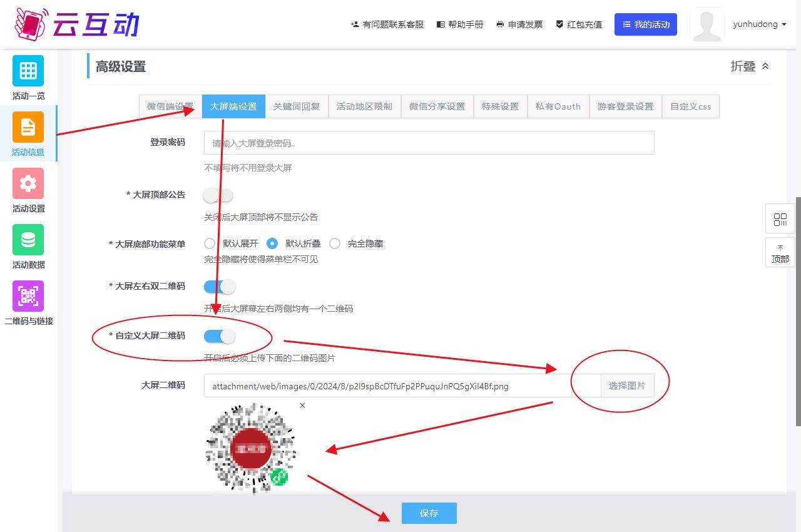Collapse the 高级设置 section via 折叠

pos(750,66)
